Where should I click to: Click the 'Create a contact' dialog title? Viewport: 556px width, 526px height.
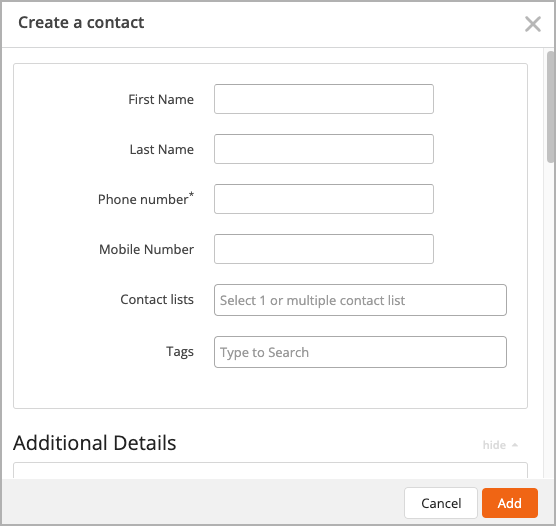pos(81,22)
